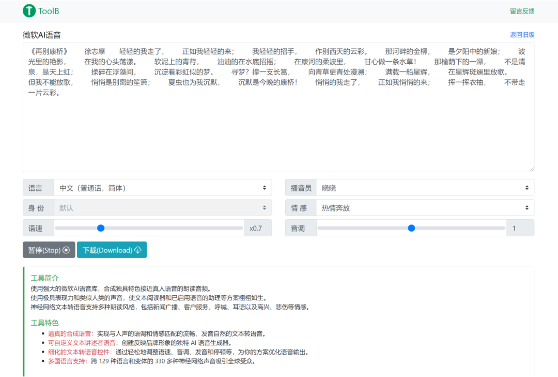Click the first red feature bullet text
558x377 pixels.
pos(70,334)
